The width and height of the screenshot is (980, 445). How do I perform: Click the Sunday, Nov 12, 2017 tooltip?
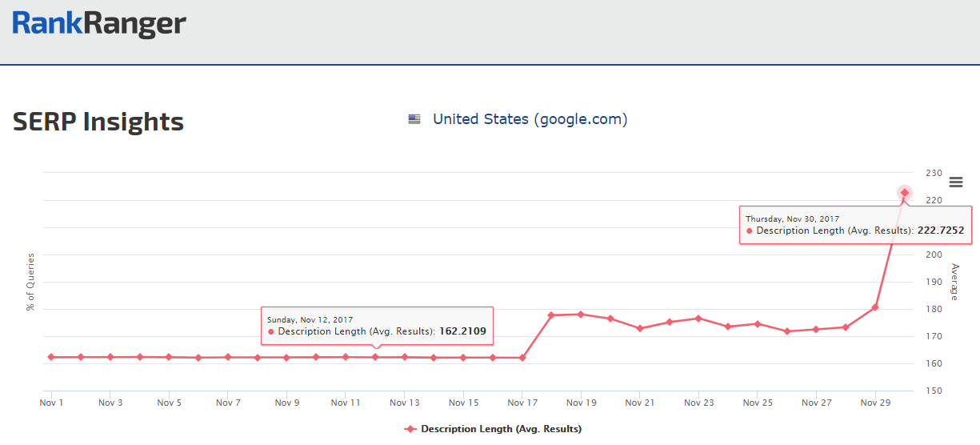click(378, 326)
